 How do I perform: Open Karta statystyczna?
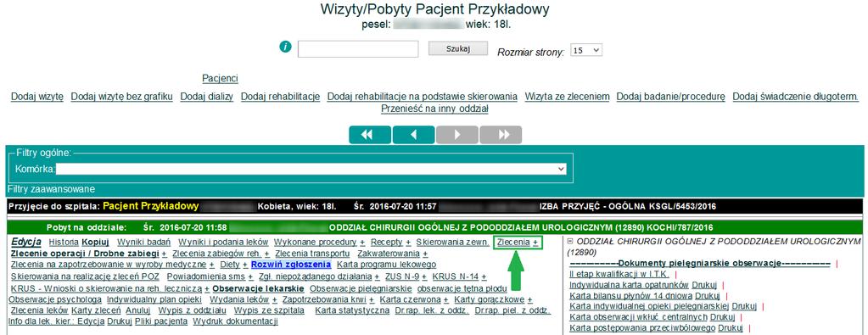coord(352,310)
